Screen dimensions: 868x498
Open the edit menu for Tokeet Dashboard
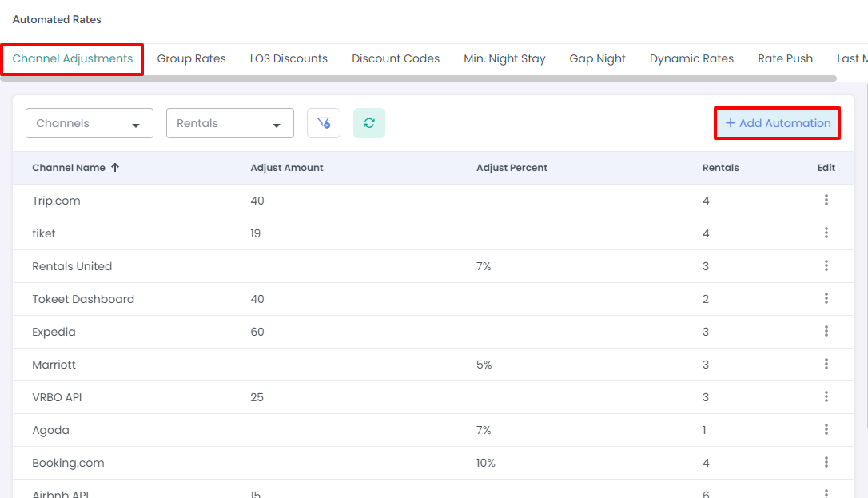click(x=826, y=298)
